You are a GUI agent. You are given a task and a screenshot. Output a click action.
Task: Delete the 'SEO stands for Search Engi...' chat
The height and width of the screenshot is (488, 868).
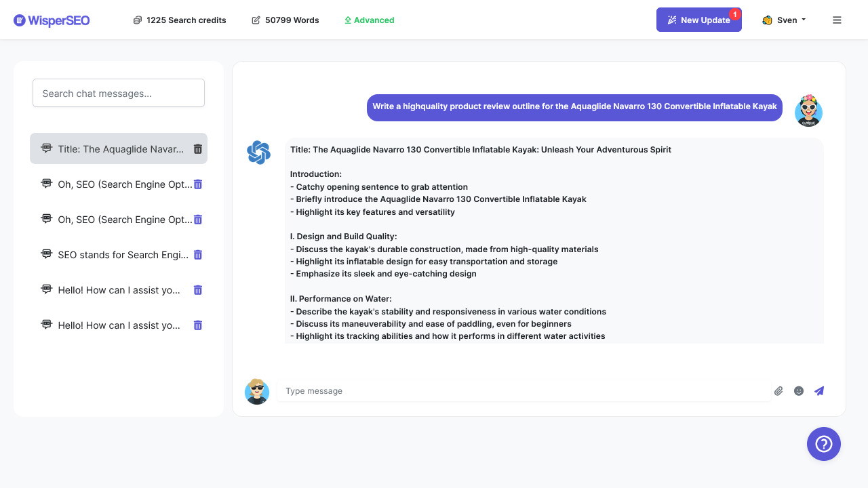click(x=198, y=255)
